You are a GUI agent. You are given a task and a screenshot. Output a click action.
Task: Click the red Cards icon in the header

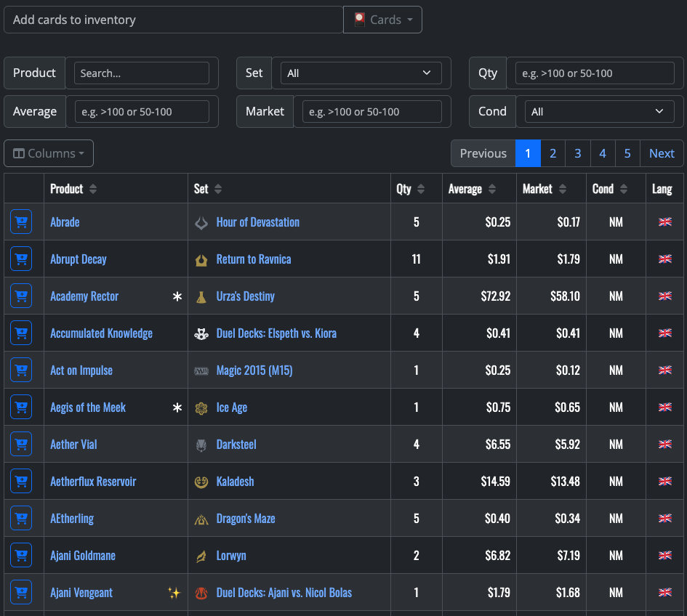pyautogui.click(x=359, y=19)
